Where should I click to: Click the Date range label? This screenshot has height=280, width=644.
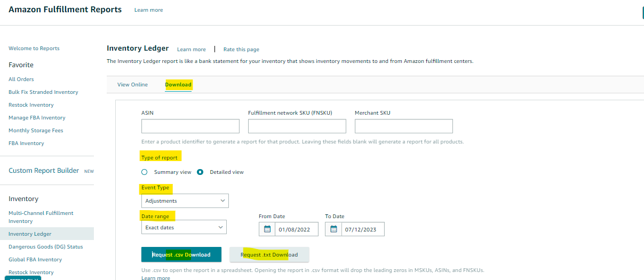[155, 216]
